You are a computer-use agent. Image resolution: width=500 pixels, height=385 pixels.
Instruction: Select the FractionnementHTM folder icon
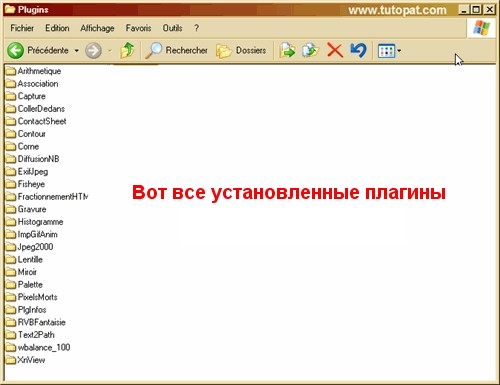pos(11,197)
